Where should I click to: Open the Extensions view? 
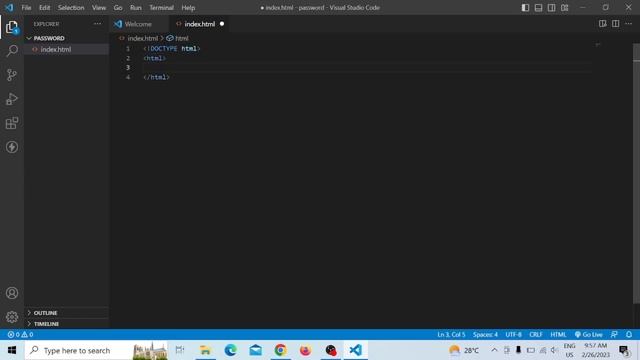point(12,123)
